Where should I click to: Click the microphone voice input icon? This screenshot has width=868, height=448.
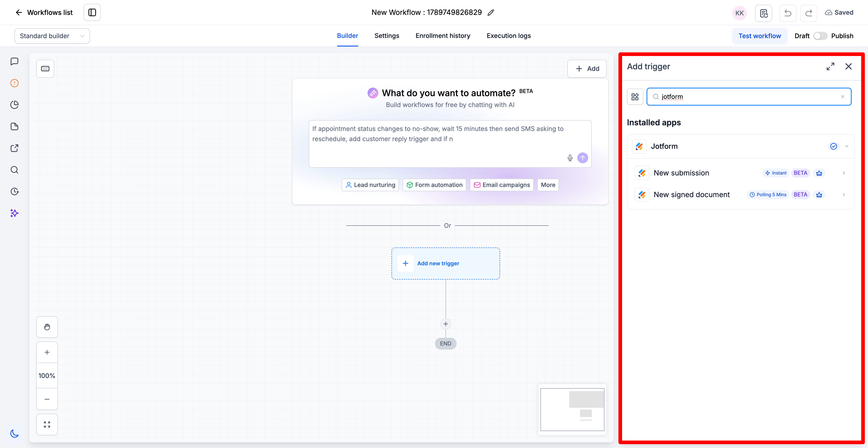pos(570,158)
